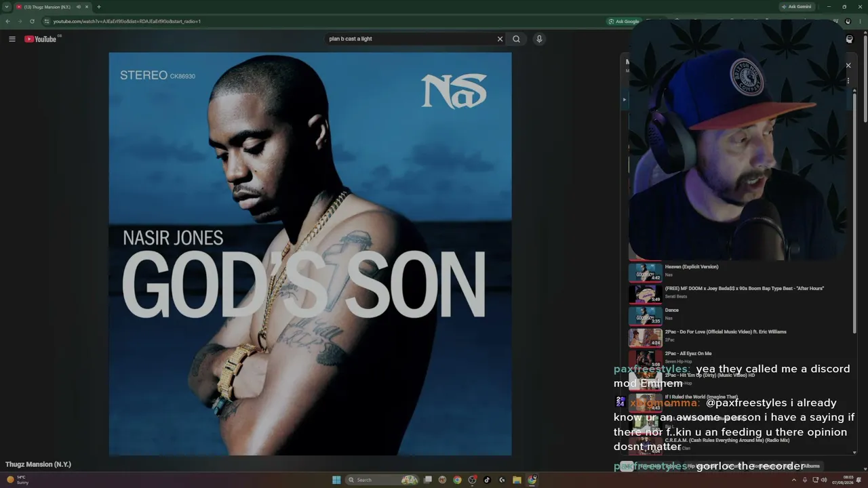868x488 pixels.
Task: Open the browser tab search dropdown
Action: pyautogui.click(x=7, y=7)
